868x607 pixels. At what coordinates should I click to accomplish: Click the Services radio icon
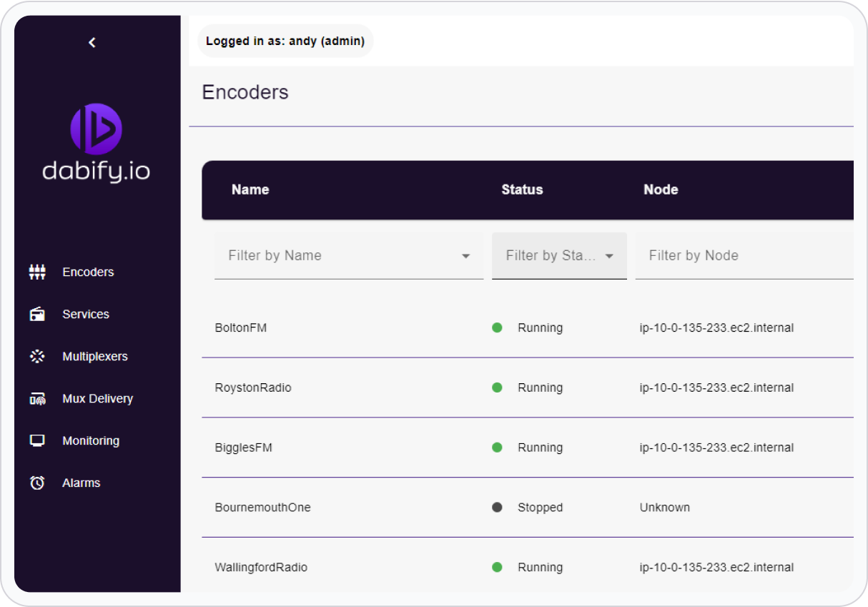pos(37,314)
